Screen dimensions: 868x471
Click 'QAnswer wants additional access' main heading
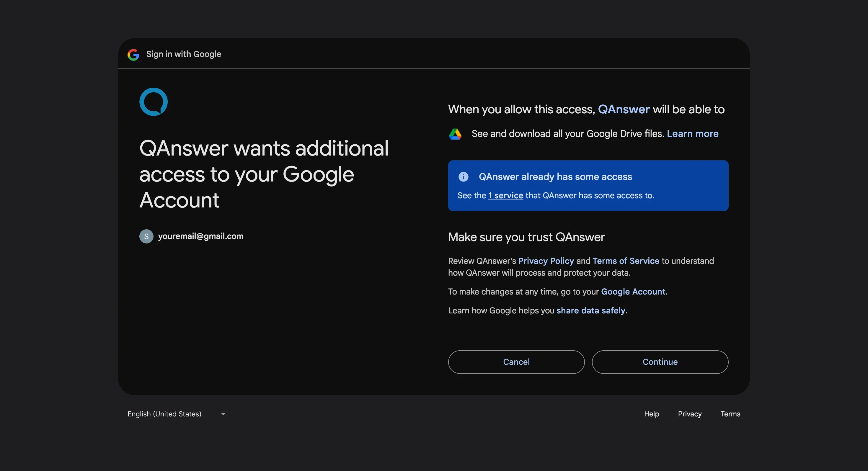coord(264,174)
